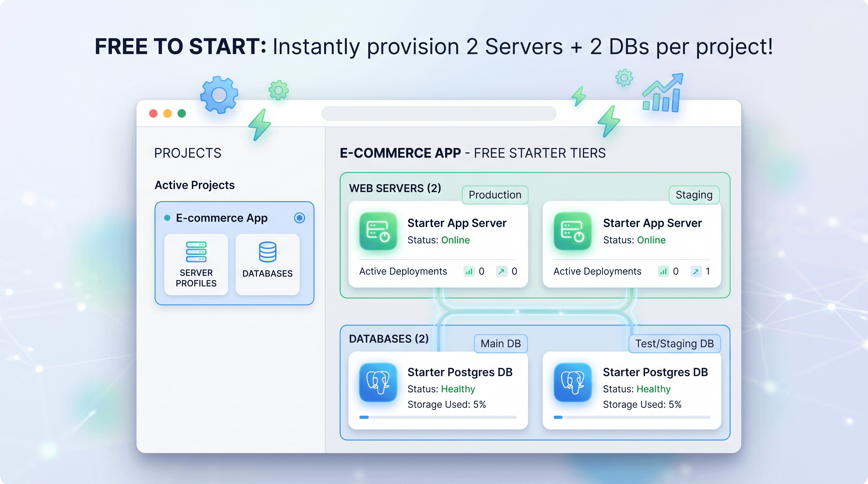Click the Staging server's green app icon
The width and height of the screenshot is (868, 484).
572,231
